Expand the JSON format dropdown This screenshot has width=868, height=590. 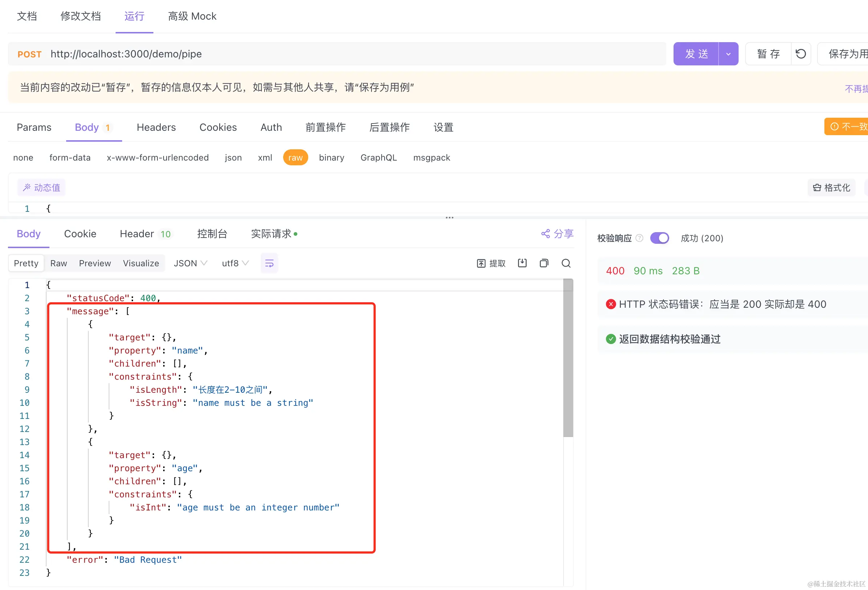(x=190, y=263)
